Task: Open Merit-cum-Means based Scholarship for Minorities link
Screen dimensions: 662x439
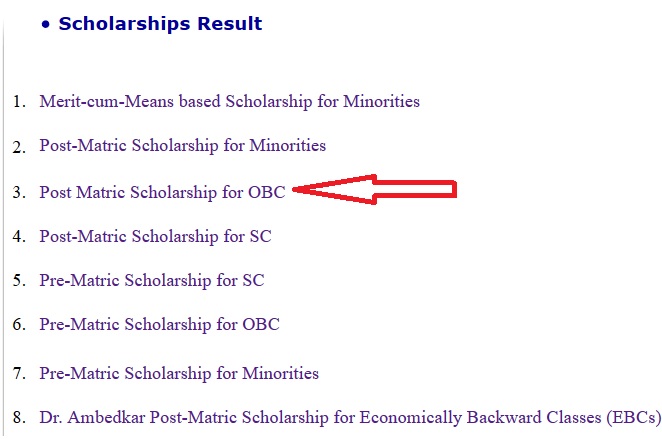Action: [229, 101]
